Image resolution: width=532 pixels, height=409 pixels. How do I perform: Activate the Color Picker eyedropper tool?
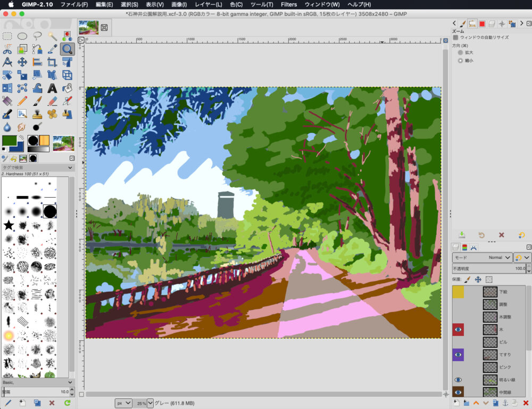point(52,50)
